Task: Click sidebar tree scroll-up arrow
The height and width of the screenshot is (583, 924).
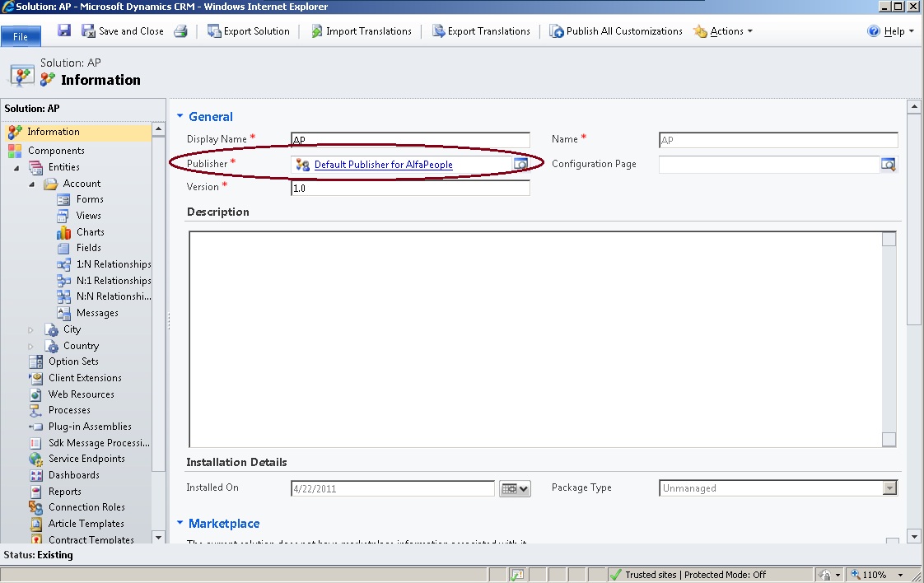Action: 158,128
